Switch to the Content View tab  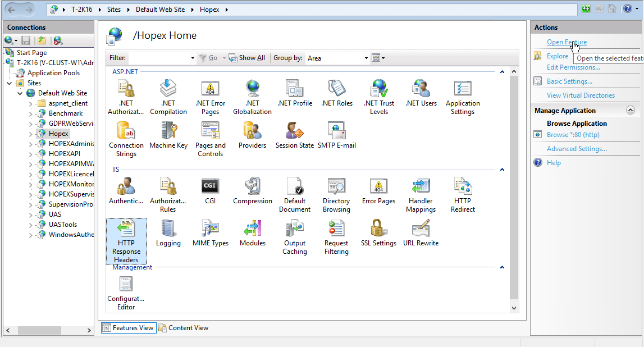(184, 328)
